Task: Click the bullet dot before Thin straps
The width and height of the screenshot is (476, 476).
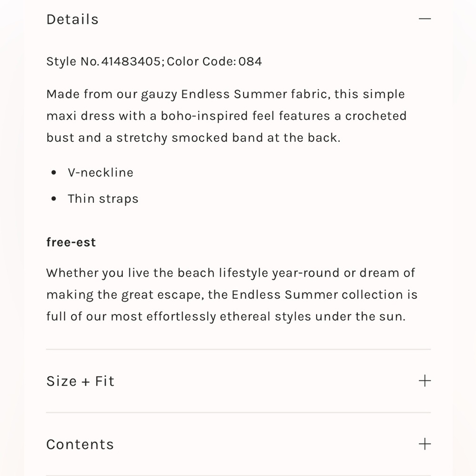Action: [x=54, y=199]
